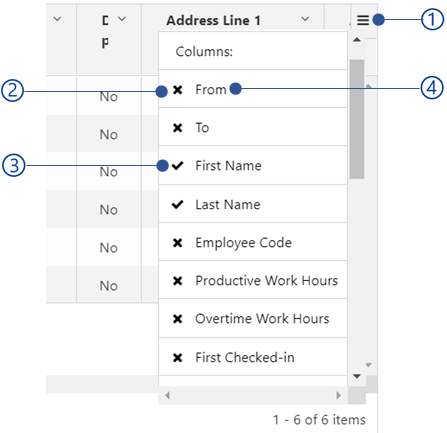Open the dropdown chevron of truncated D column

pos(122,19)
